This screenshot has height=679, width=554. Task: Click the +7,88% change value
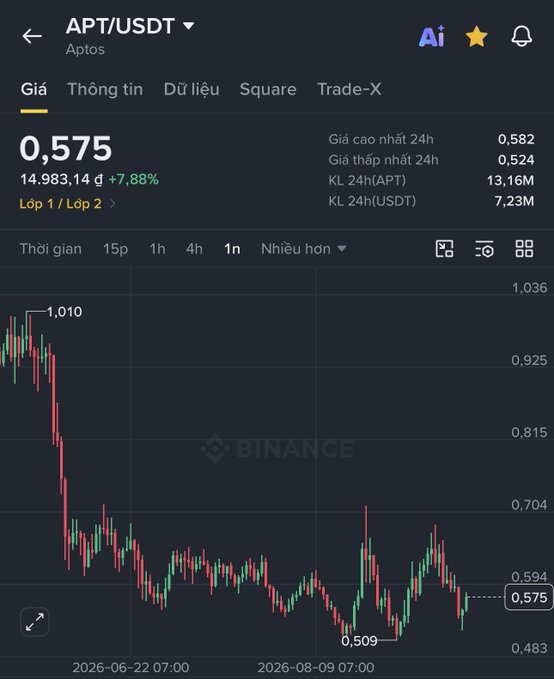pyautogui.click(x=133, y=179)
